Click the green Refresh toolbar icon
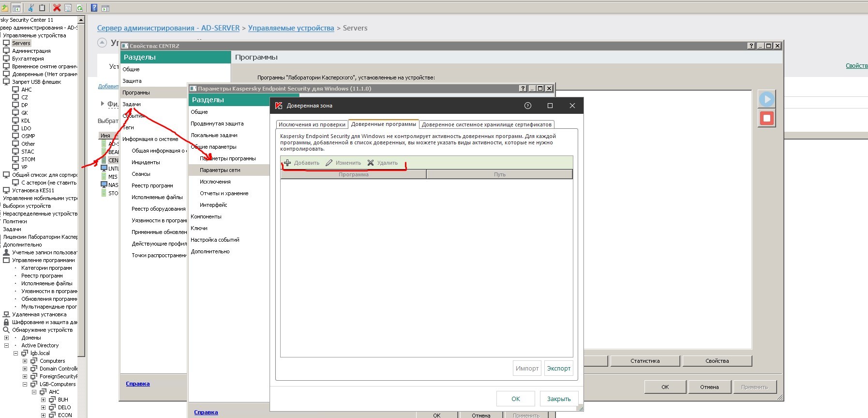Image resolution: width=868 pixels, height=418 pixels. 79,8
